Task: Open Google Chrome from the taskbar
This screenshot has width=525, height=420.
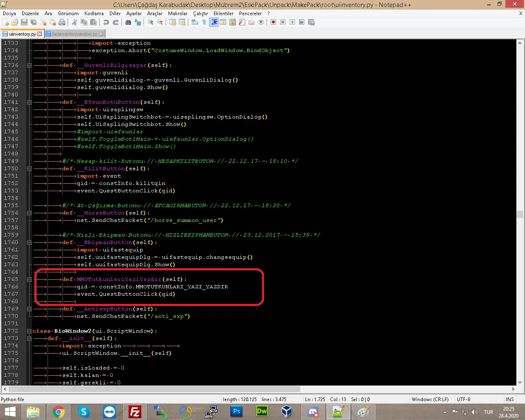Action: (x=59, y=412)
